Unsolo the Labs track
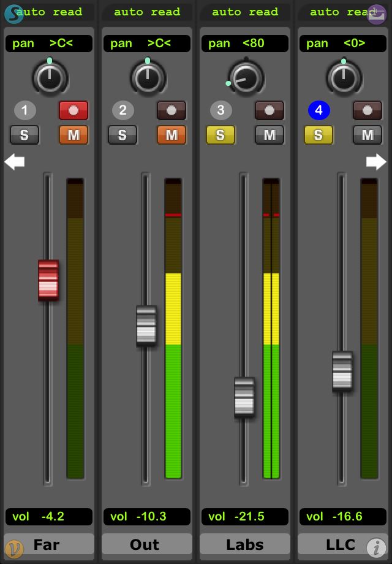This screenshot has height=564, width=392. [x=221, y=135]
